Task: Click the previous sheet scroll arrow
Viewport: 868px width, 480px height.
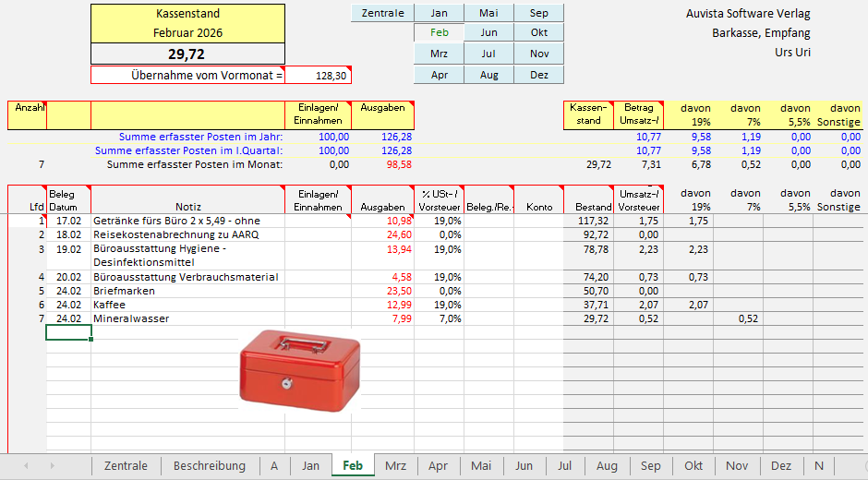Action: (25, 466)
